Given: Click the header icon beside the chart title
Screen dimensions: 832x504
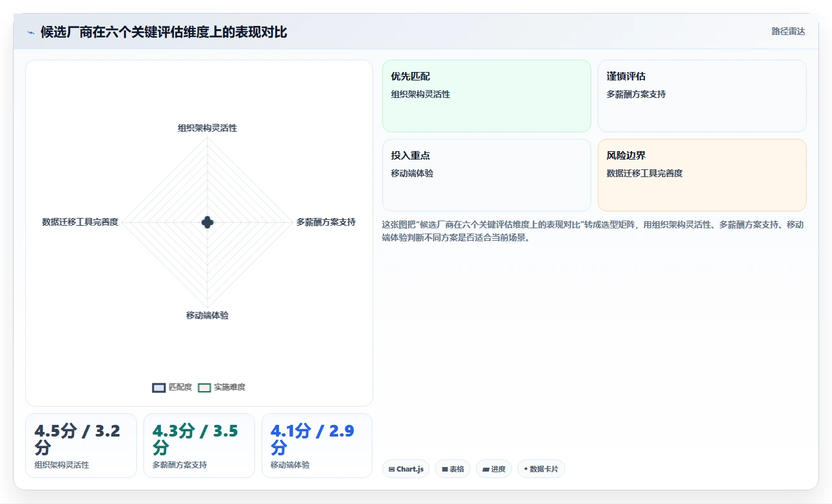Looking at the screenshot, I should pyautogui.click(x=31, y=32).
